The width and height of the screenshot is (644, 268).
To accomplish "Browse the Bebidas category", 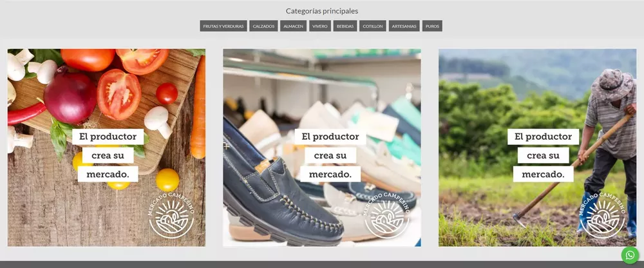I will click(x=345, y=26).
